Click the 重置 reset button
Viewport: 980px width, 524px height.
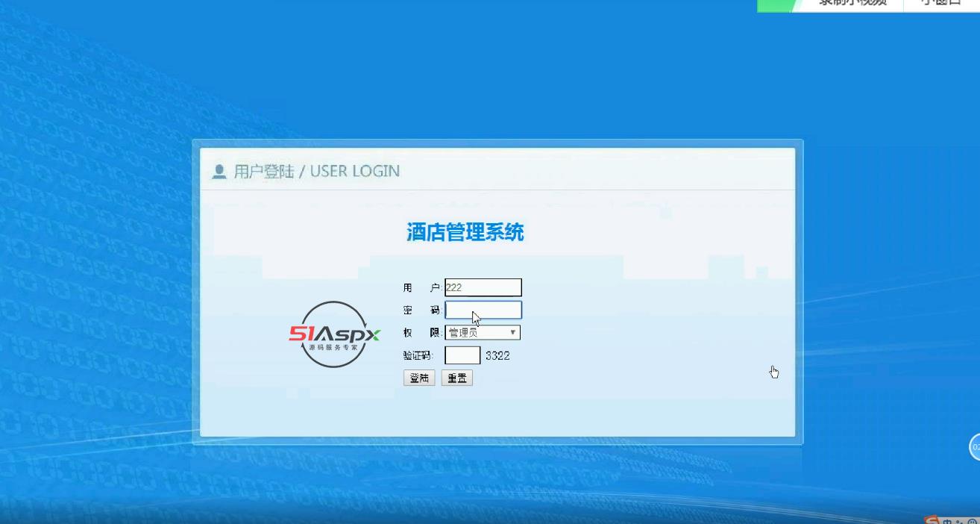click(457, 378)
